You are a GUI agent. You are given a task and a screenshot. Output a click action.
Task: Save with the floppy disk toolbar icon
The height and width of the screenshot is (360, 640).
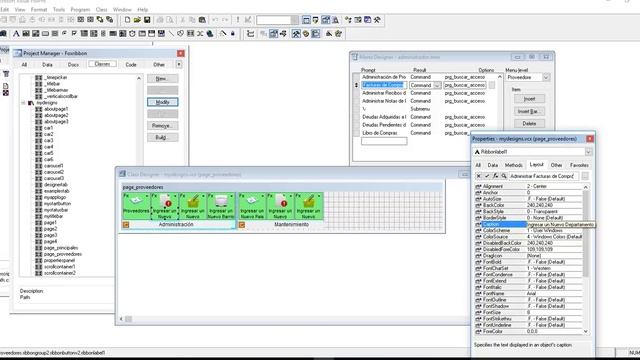[147, 20]
